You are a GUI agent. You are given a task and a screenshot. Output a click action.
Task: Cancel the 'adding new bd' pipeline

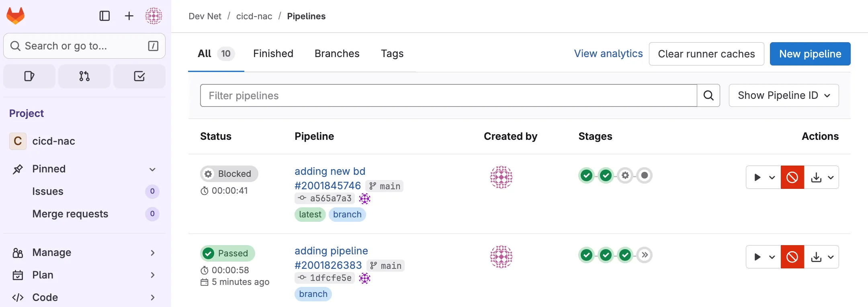792,177
